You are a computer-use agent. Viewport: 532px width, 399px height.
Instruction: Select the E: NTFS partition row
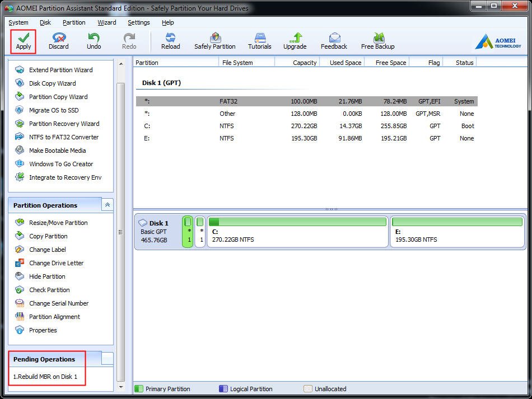click(307, 138)
